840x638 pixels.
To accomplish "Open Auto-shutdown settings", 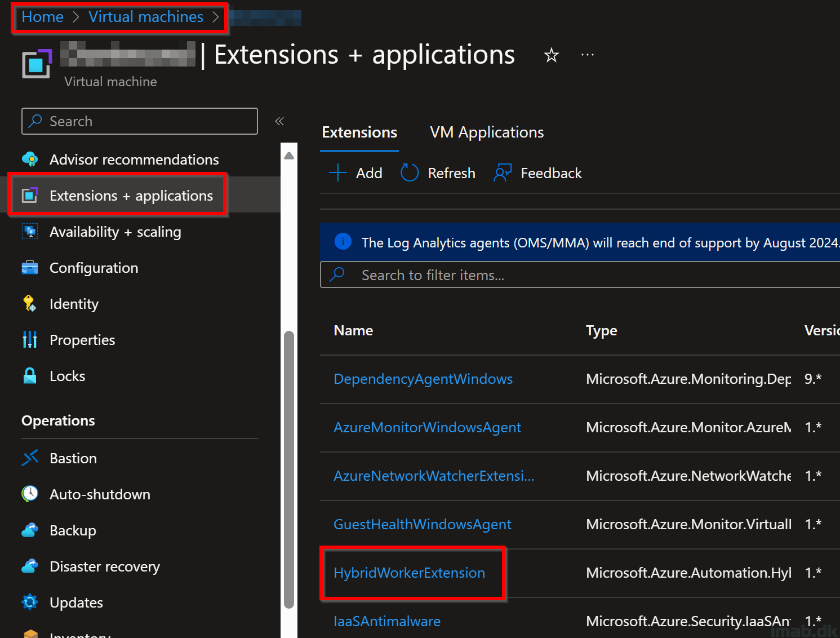I will pyautogui.click(x=100, y=494).
